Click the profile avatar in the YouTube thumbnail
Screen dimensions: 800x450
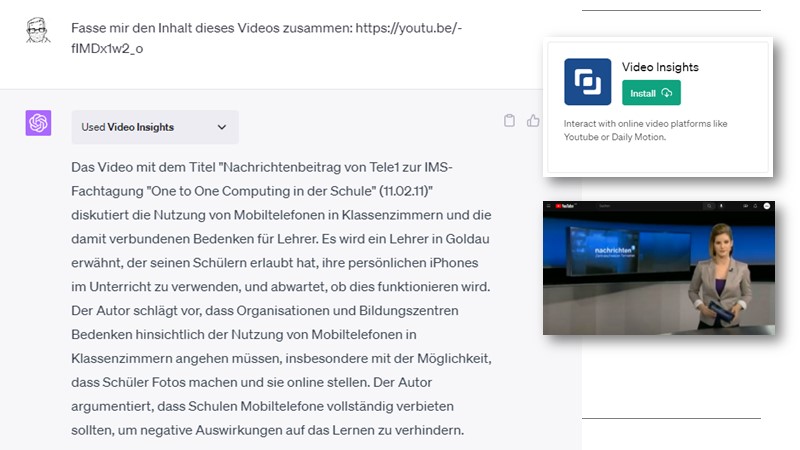pyautogui.click(x=766, y=206)
